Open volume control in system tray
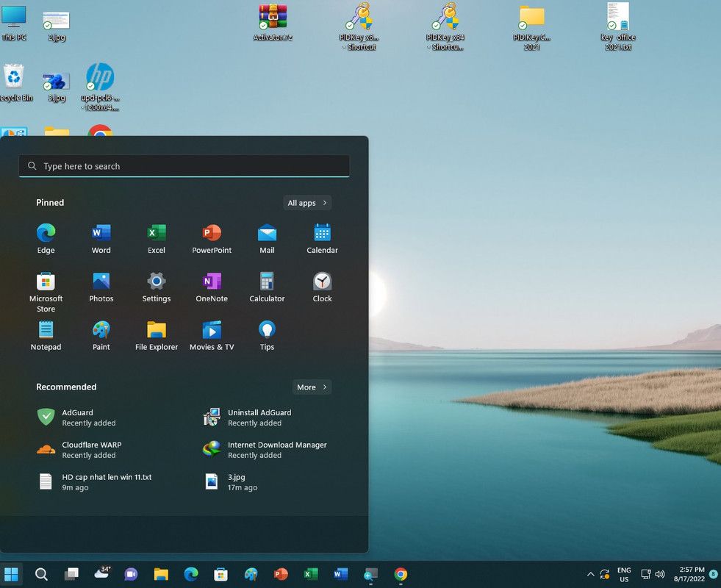 (660, 574)
